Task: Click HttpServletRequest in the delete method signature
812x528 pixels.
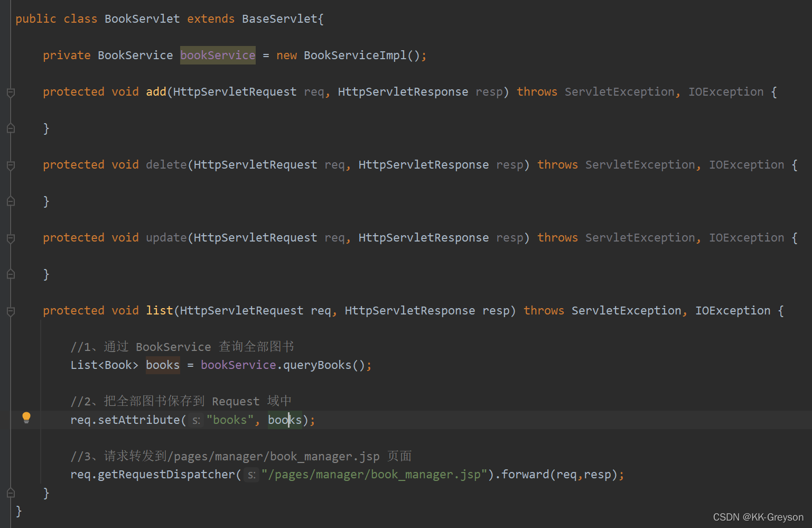Action: [255, 165]
